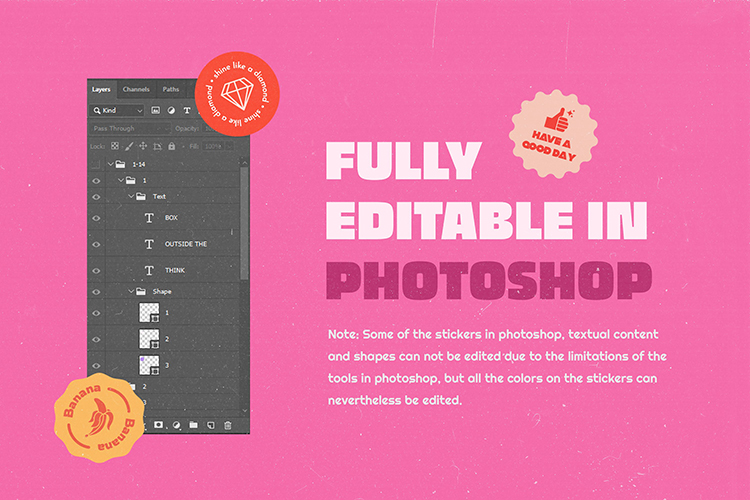
Task: Hide shape layer 3
Action: (x=96, y=366)
